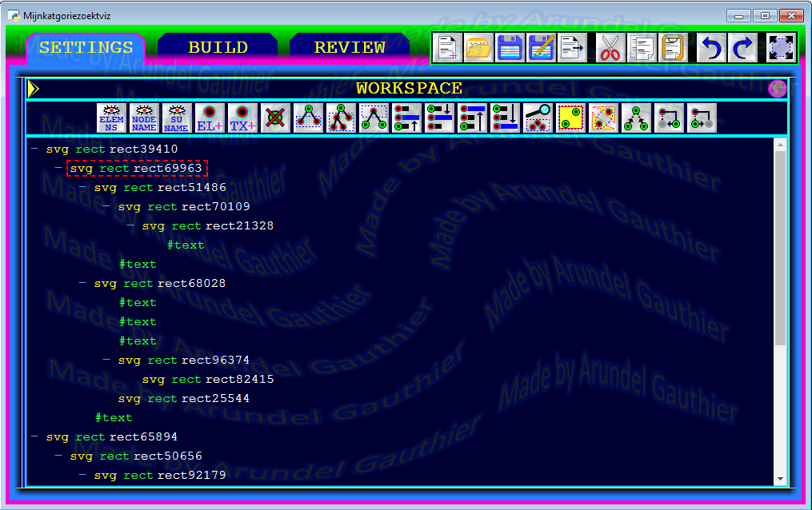Click the magnifier search nodes icon

click(x=538, y=118)
